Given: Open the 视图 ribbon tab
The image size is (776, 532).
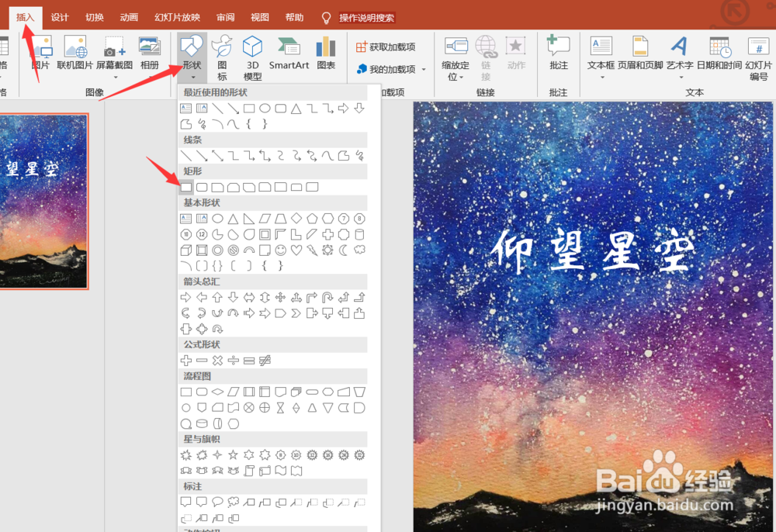Looking at the screenshot, I should [260, 17].
